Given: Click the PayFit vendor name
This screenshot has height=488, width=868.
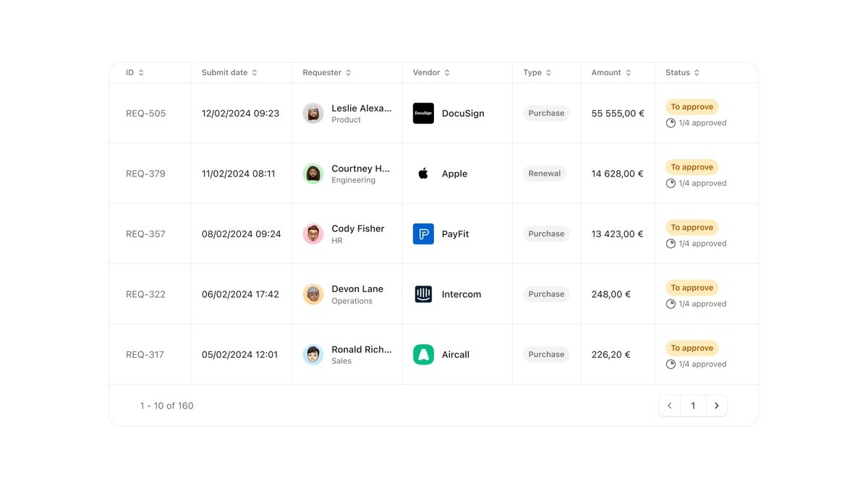Looking at the screenshot, I should (x=456, y=234).
